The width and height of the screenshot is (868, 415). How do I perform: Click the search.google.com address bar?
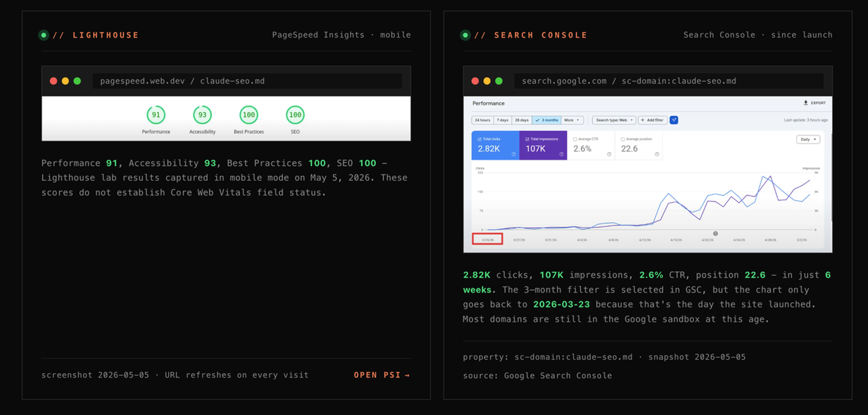pos(669,81)
